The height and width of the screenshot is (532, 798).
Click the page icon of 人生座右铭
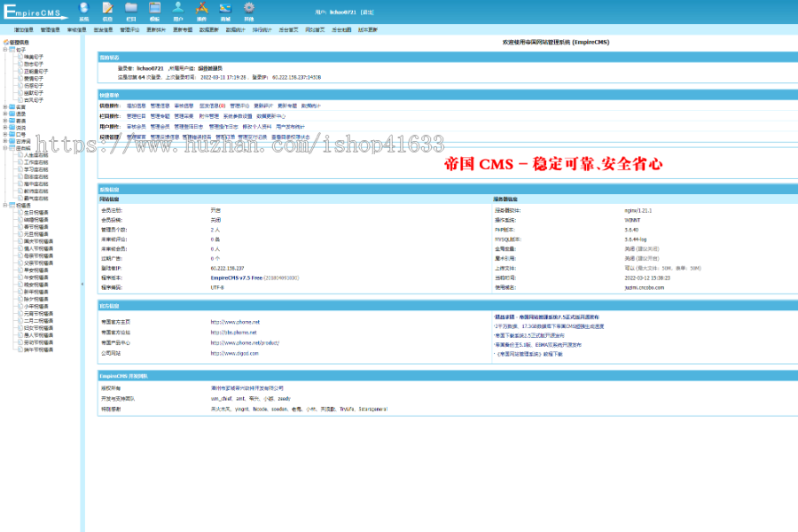coord(20,155)
